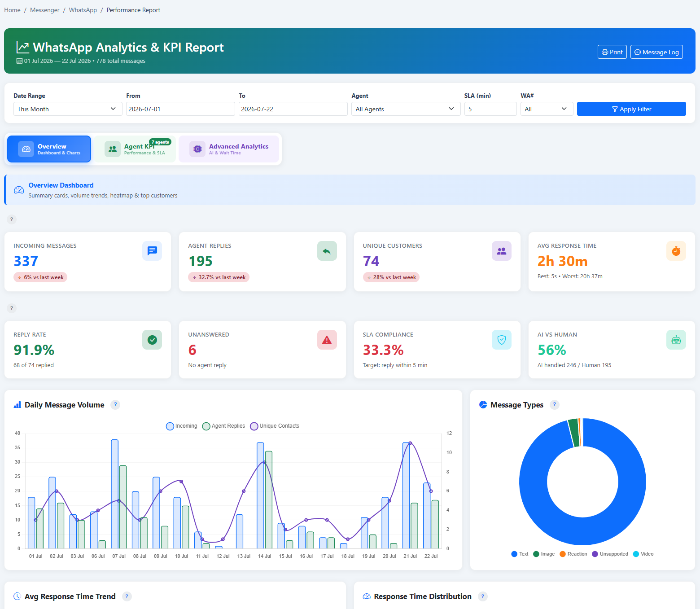
Task: Open the Date Range dropdown
Action: (x=68, y=109)
